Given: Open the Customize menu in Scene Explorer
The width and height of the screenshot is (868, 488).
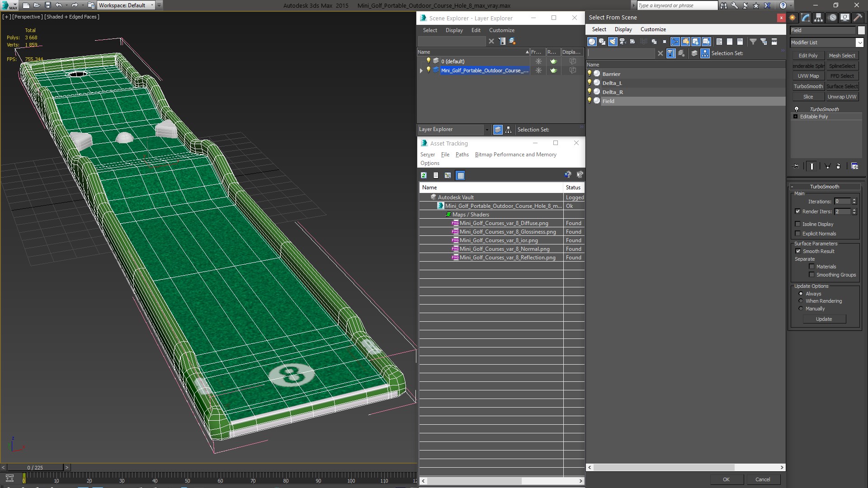Looking at the screenshot, I should pos(501,30).
